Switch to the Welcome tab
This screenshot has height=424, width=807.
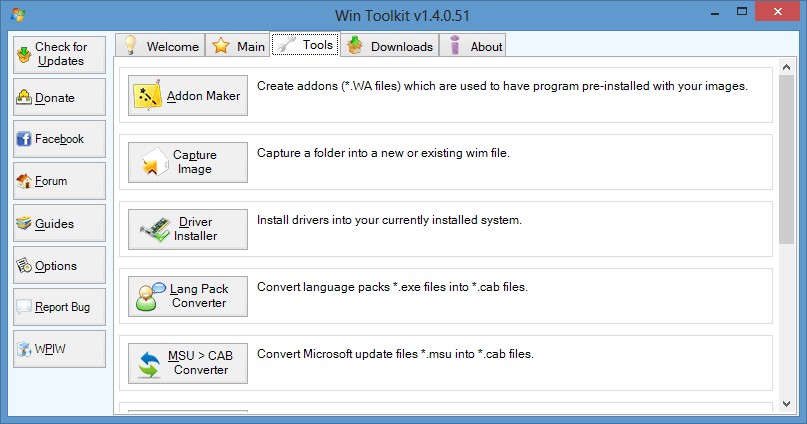click(160, 46)
